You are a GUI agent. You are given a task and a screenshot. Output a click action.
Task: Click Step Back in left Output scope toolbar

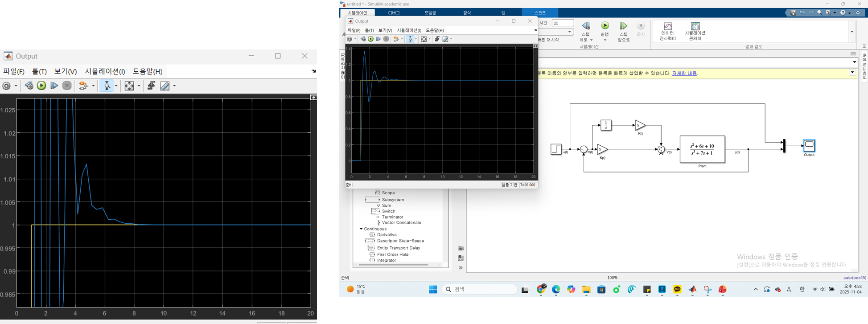pos(29,86)
